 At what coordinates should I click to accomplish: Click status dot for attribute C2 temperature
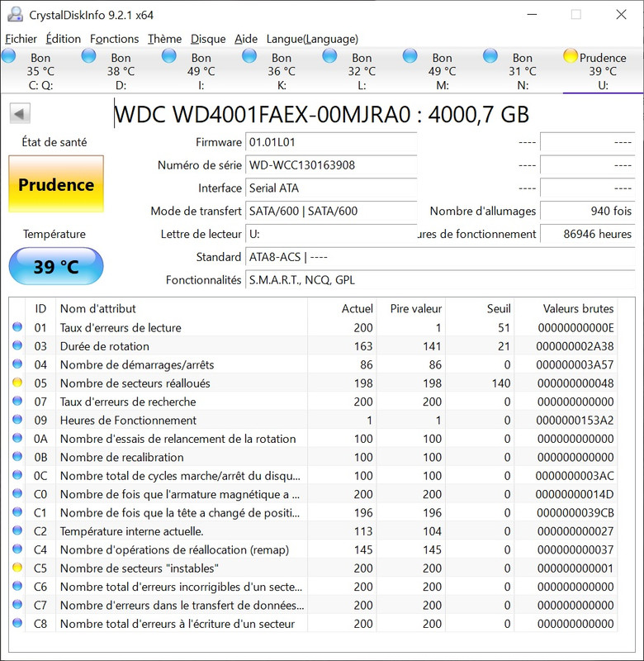coord(17,530)
